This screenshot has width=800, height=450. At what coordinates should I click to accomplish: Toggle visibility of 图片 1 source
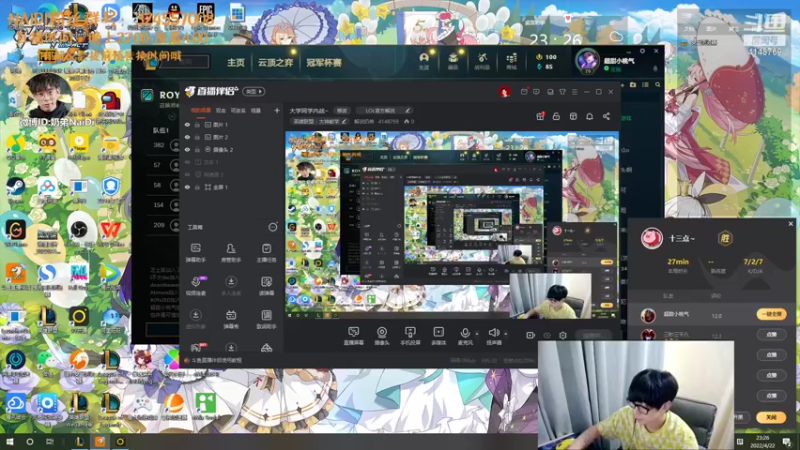click(187, 124)
